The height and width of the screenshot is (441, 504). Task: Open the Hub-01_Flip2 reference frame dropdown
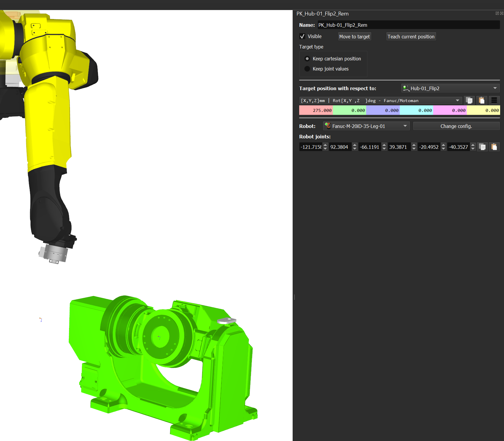point(450,88)
